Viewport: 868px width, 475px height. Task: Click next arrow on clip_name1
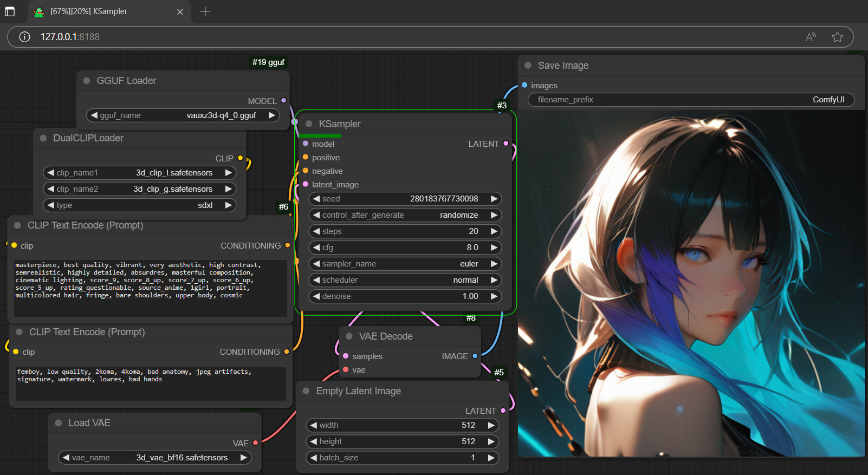pos(229,173)
